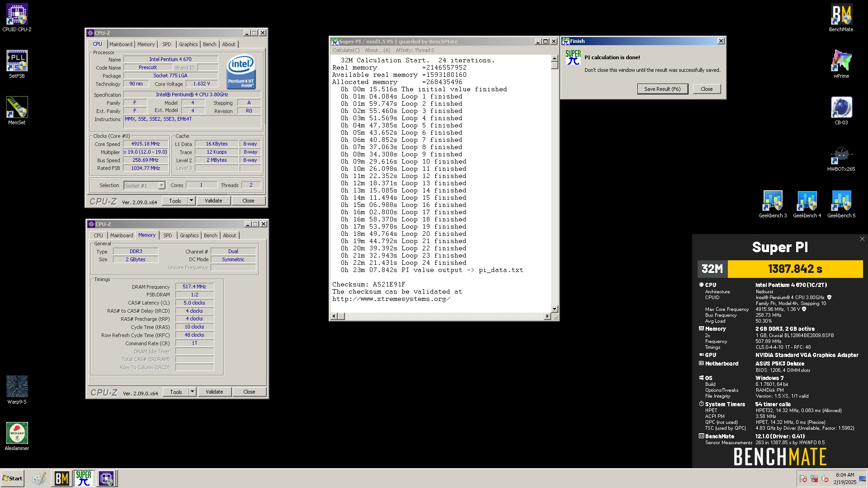Click the Intel Pentium 4 HT logo
The width and height of the screenshot is (868, 488).
(241, 71)
